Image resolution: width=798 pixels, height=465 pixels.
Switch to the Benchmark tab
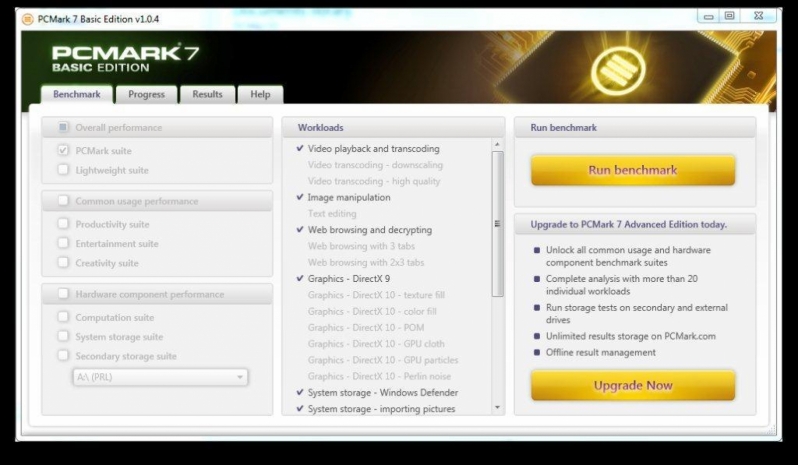pos(77,95)
